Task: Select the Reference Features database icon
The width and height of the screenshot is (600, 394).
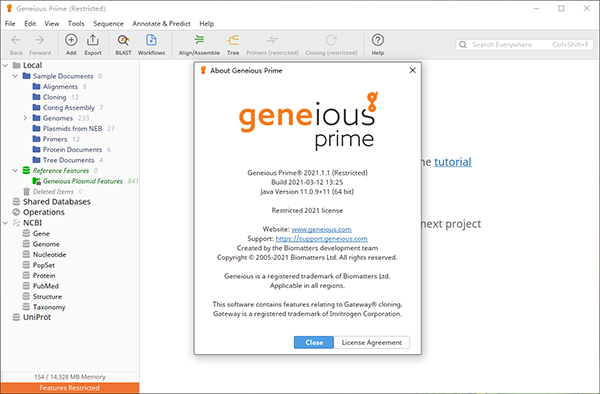Action: coord(26,170)
